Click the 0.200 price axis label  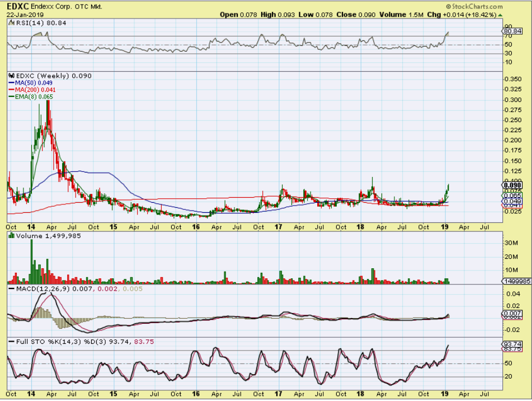(512, 140)
